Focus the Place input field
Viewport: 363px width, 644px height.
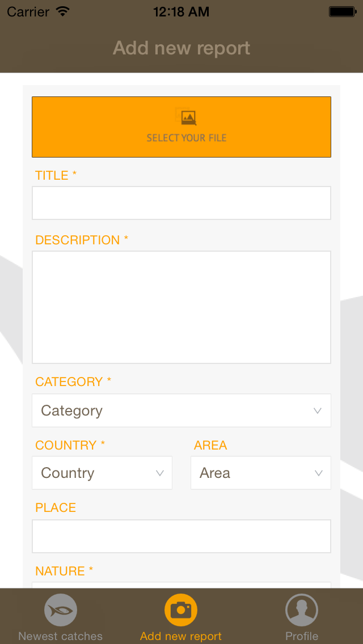[x=181, y=536]
